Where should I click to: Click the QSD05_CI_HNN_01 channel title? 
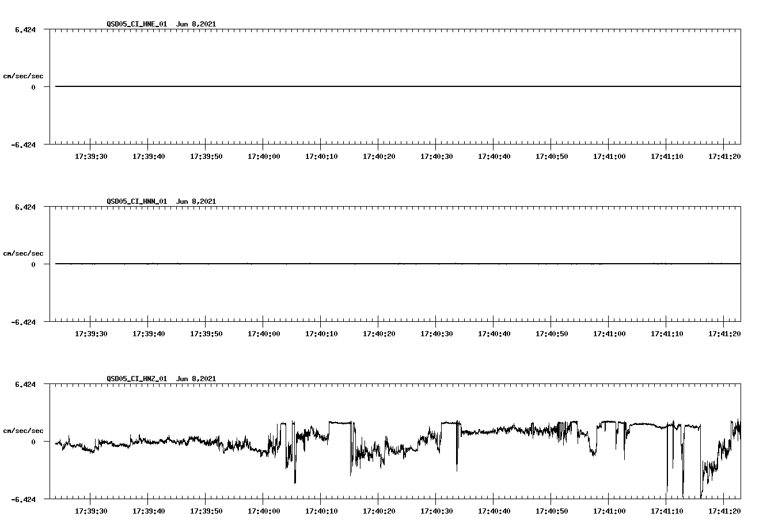click(137, 202)
